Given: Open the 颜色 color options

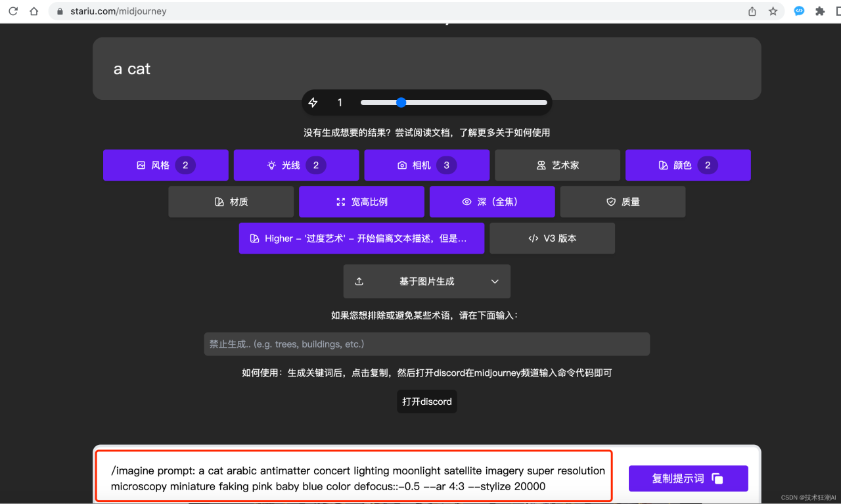Looking at the screenshot, I should point(688,165).
